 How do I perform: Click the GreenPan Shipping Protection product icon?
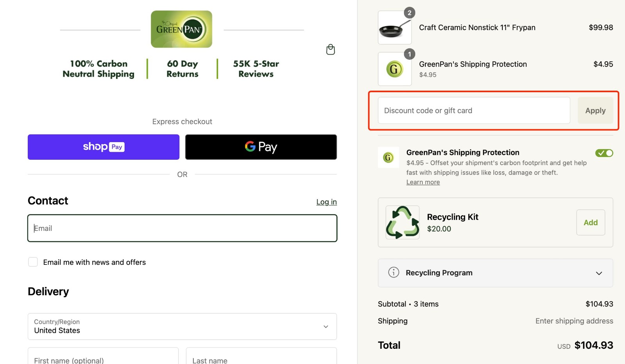click(x=394, y=69)
